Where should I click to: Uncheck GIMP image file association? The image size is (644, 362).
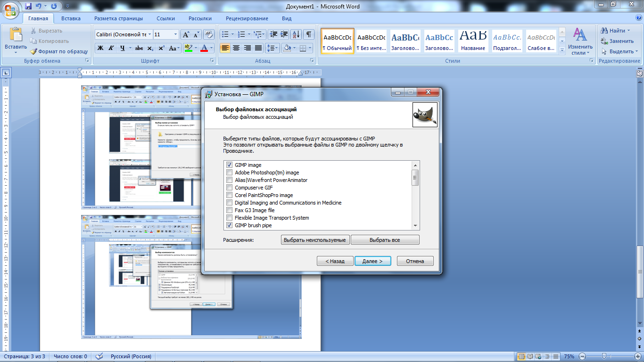tap(230, 165)
